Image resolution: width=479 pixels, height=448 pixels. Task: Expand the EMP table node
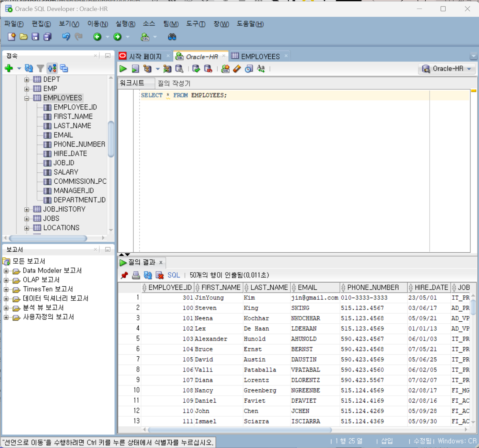[26, 89]
